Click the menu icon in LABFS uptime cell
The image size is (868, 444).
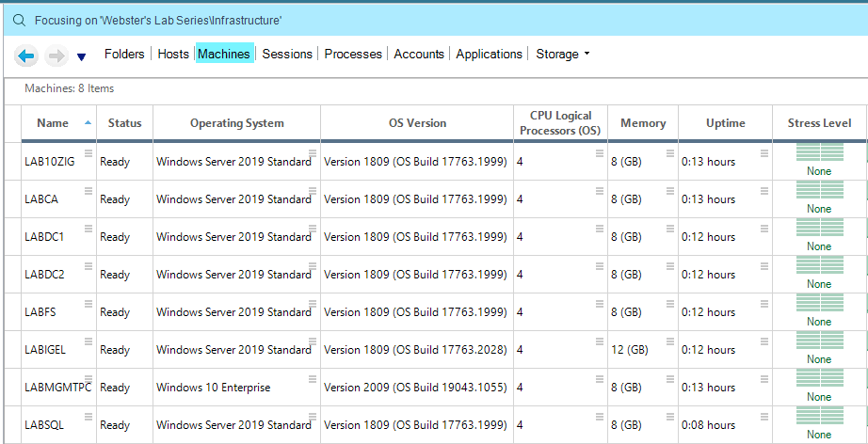pyautogui.click(x=764, y=304)
